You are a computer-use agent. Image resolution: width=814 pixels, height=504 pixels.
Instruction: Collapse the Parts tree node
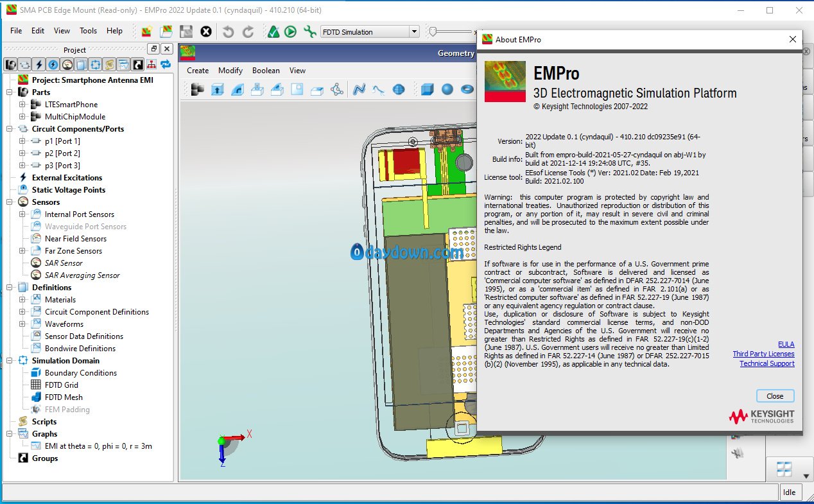pyautogui.click(x=10, y=92)
